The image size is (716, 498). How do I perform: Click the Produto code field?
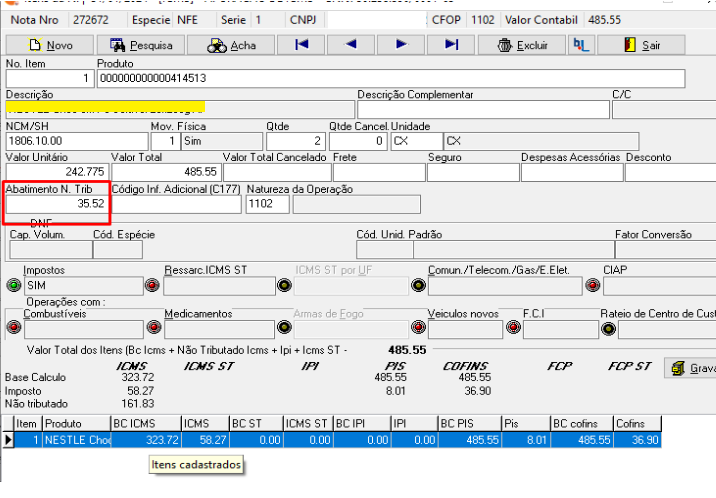coord(391,79)
